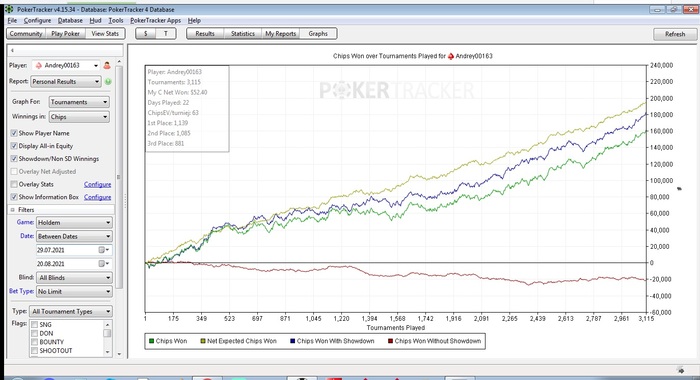The width and height of the screenshot is (700, 380).
Task: Select the T tournaments button
Action: tap(166, 33)
